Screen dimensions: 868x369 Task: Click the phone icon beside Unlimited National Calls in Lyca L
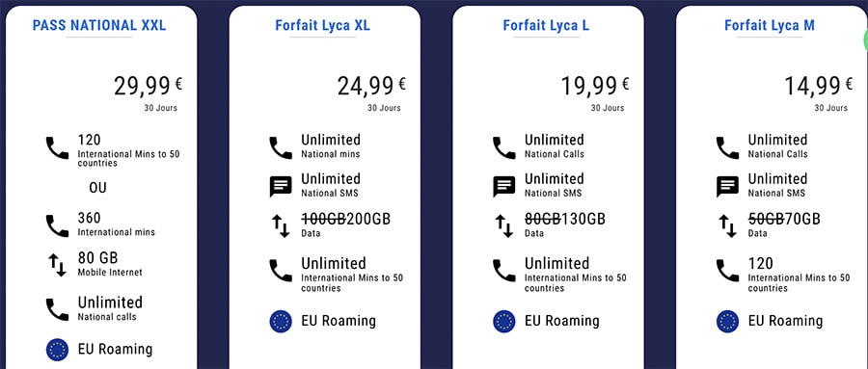click(503, 148)
